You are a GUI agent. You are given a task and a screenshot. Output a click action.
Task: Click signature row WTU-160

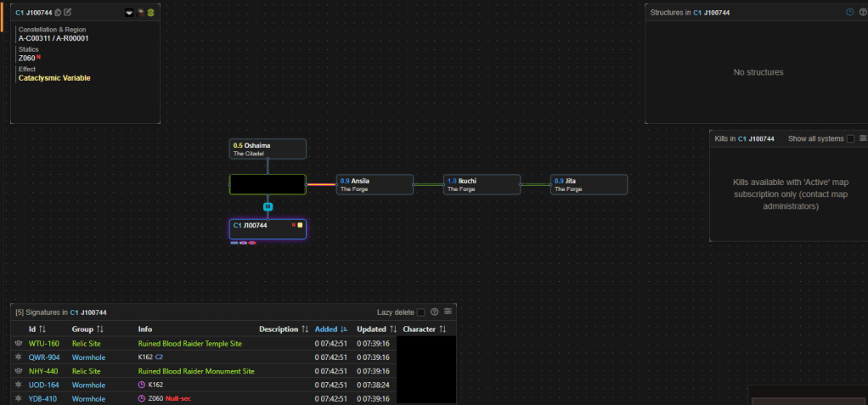click(x=44, y=344)
